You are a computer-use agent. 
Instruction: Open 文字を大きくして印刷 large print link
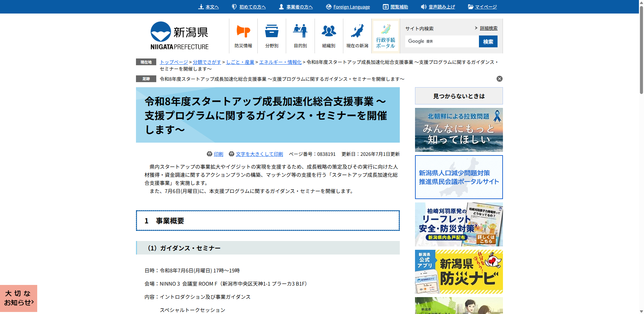click(259, 154)
